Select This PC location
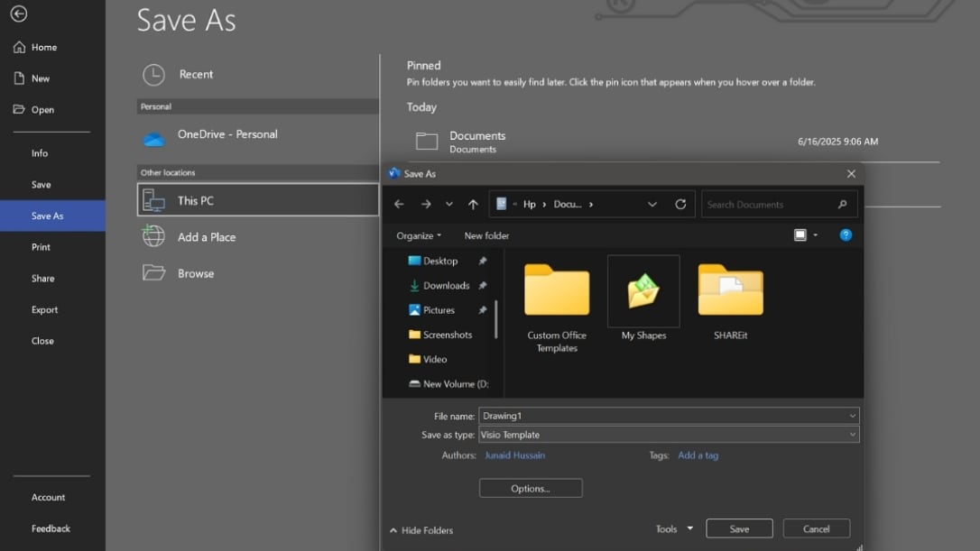Image resolution: width=980 pixels, height=551 pixels. [257, 200]
